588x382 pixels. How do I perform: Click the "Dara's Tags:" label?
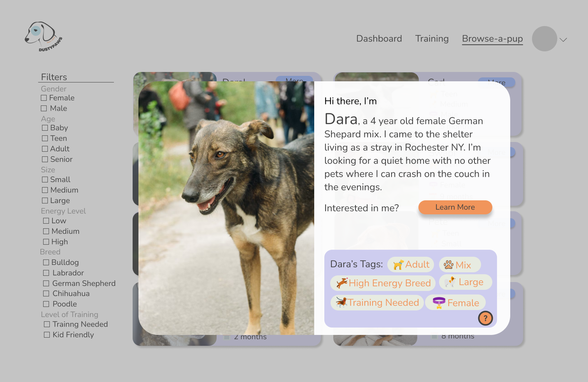[357, 264]
